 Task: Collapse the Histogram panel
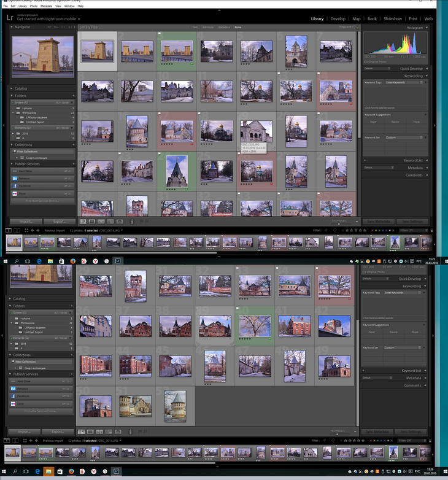tap(427, 28)
